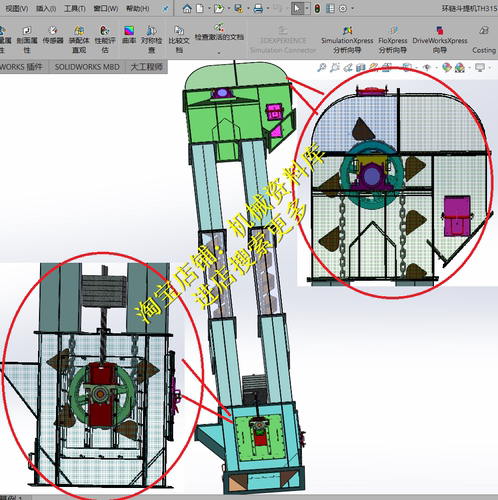Click Apply Scene icon
This screenshot has width=498, height=500.
pyautogui.click(x=460, y=68)
